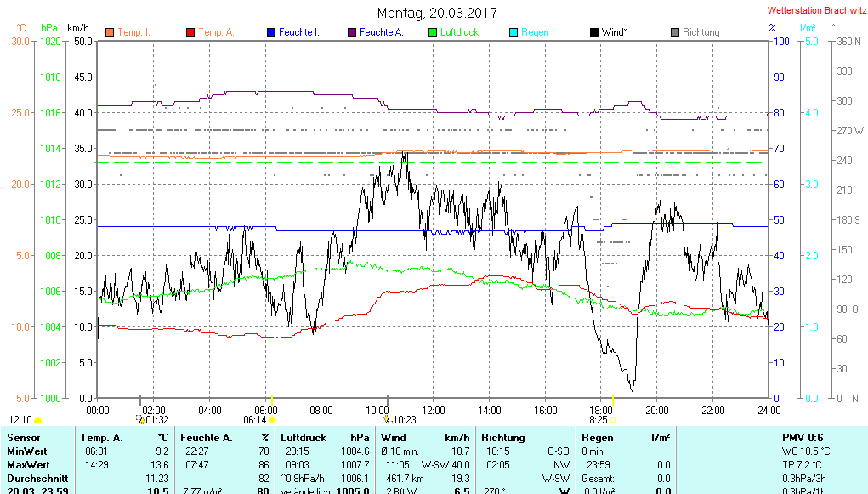
Task: Click the yellow marker next to 10:23
Action: 387,419
